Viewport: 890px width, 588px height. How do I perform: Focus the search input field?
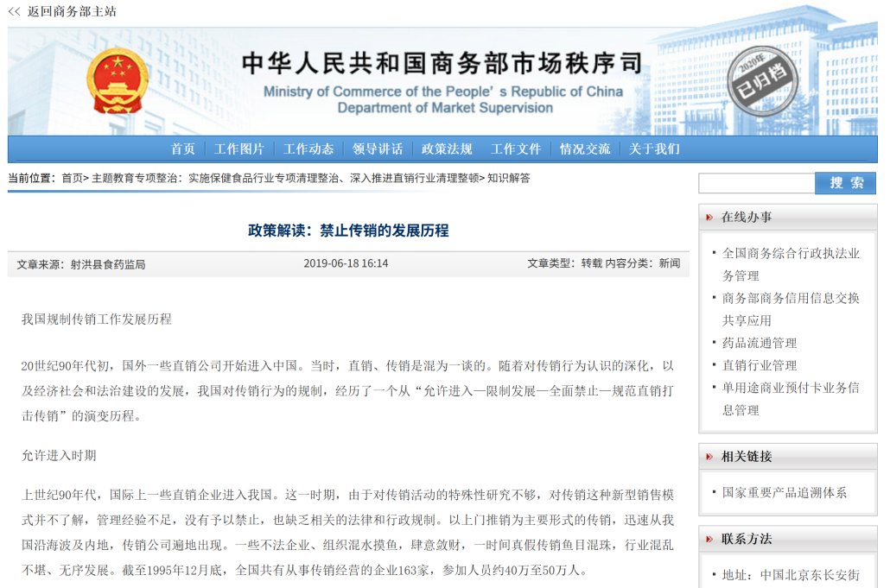click(757, 184)
